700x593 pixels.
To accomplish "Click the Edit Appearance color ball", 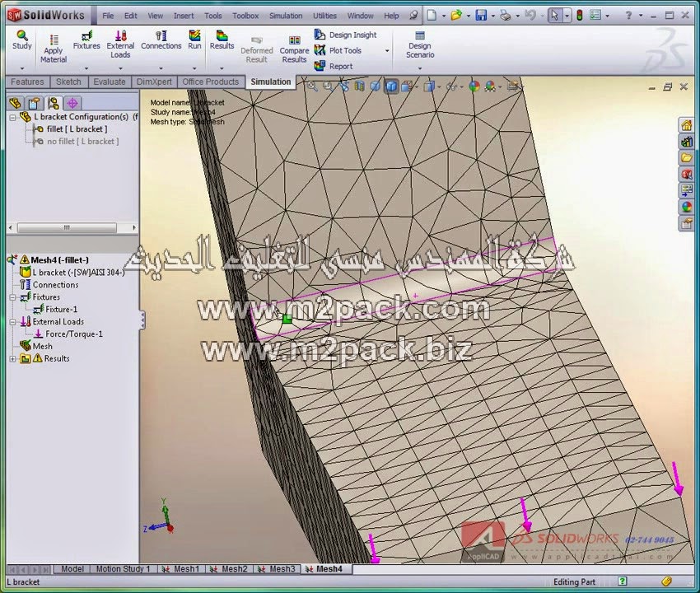I will (x=474, y=86).
